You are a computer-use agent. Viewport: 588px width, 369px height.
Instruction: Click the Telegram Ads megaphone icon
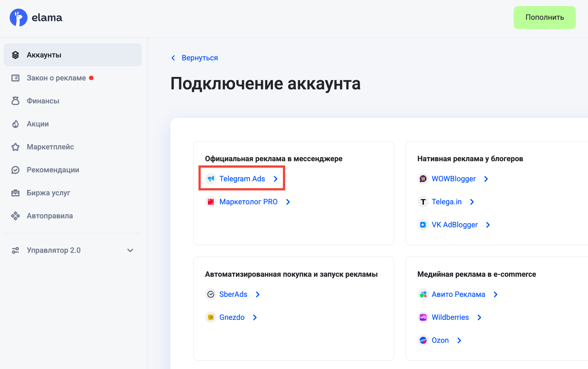click(211, 179)
